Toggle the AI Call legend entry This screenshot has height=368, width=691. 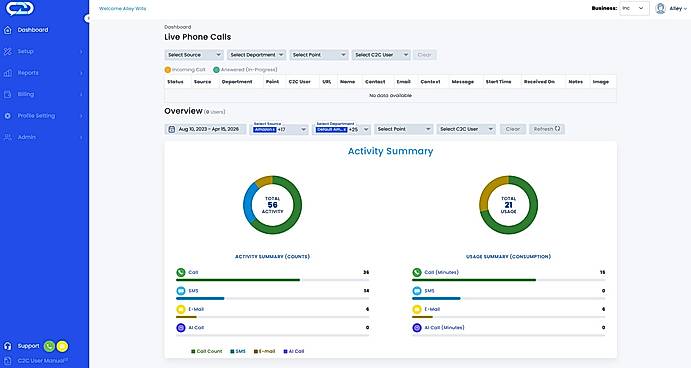293,351
